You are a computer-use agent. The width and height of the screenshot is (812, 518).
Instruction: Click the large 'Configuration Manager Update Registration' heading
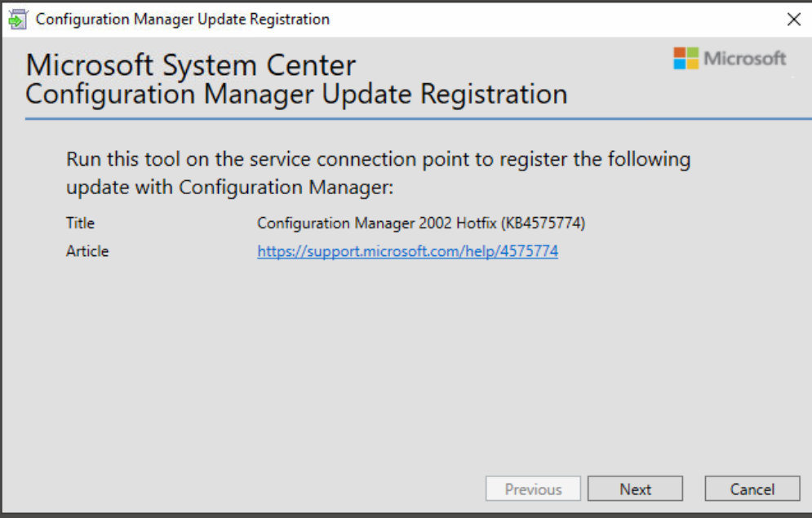pos(296,94)
